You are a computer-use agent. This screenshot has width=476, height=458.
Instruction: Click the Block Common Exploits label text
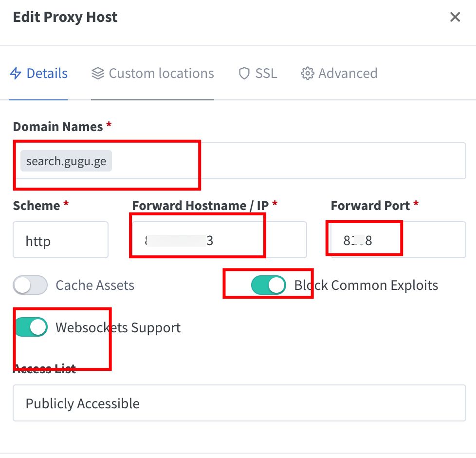[x=366, y=285]
